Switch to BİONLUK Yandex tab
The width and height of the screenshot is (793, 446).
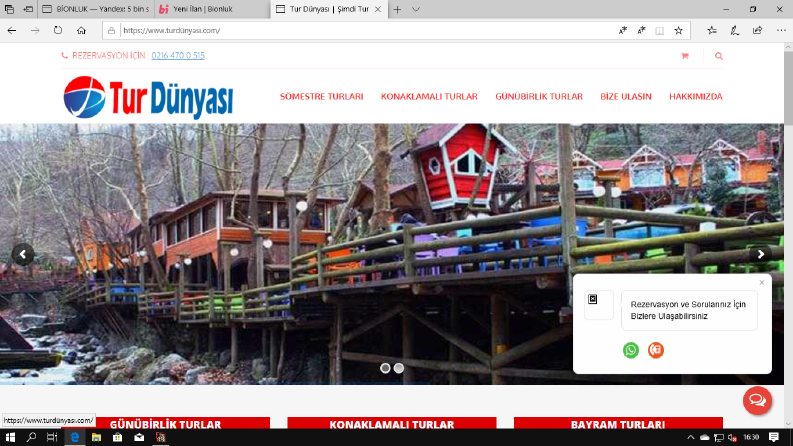point(96,9)
